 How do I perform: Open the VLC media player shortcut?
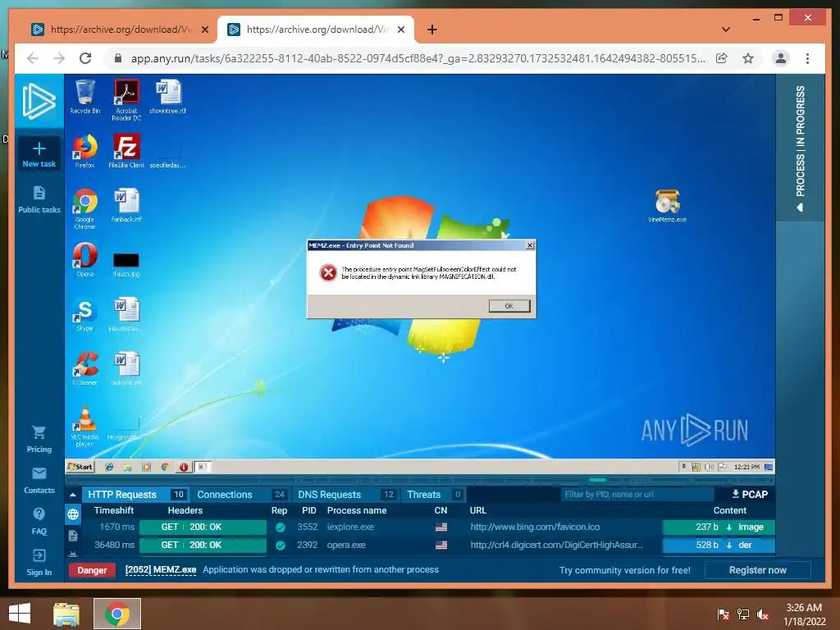click(x=85, y=426)
